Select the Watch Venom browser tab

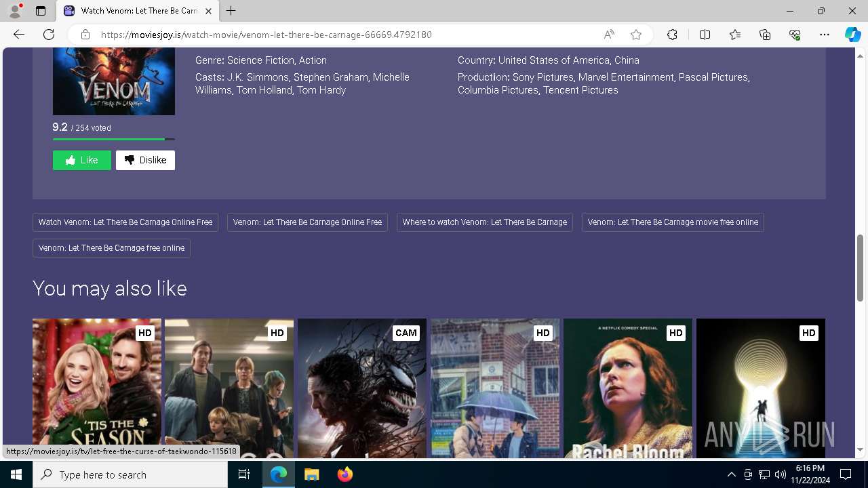pyautogui.click(x=138, y=11)
